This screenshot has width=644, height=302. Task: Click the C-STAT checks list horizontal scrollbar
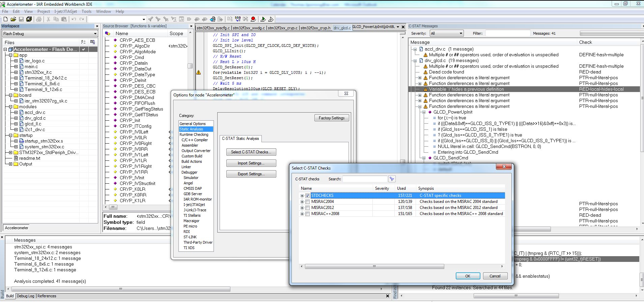[374, 266]
